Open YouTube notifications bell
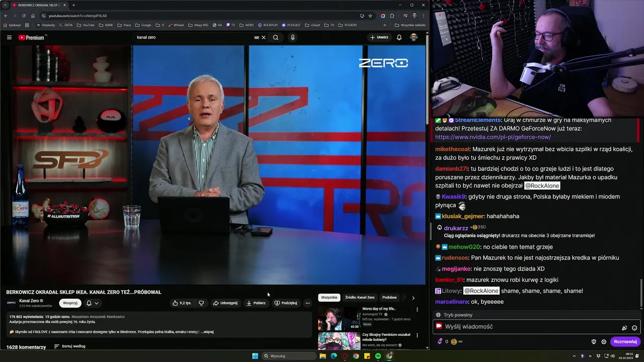This screenshot has width=644, height=362. (x=399, y=37)
